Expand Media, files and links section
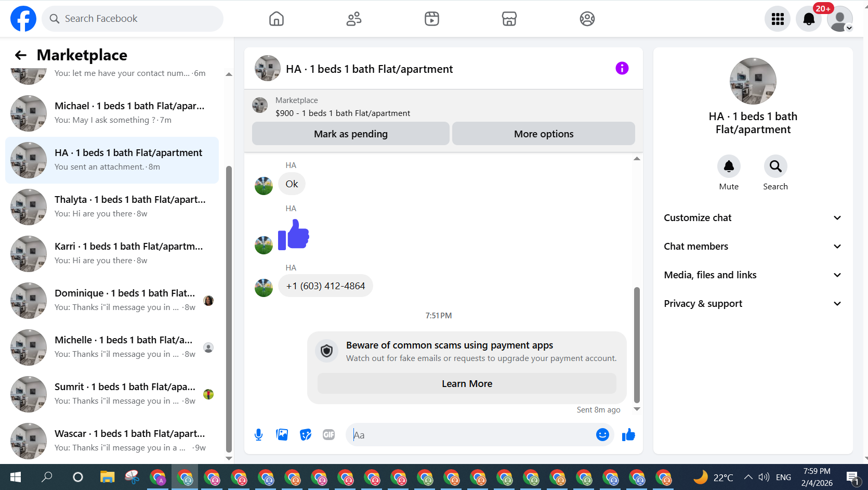Viewport: 868px width, 490px height. click(753, 275)
